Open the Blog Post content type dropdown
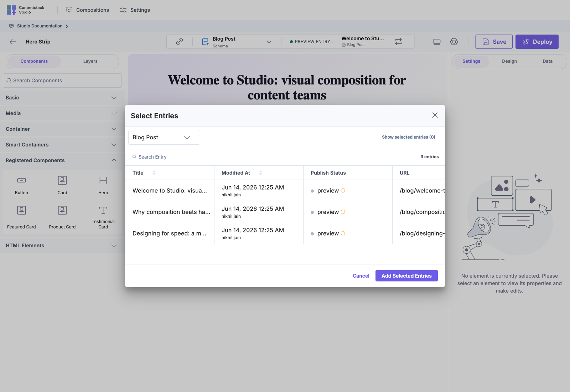 coord(164,137)
